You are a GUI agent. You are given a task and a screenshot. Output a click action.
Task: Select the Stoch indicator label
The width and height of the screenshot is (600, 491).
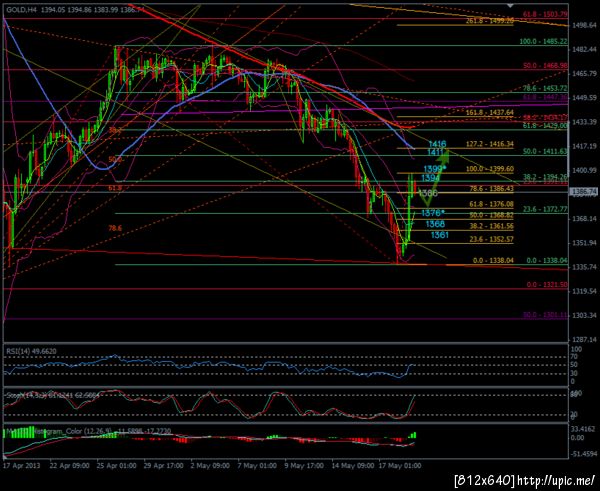tap(52, 395)
